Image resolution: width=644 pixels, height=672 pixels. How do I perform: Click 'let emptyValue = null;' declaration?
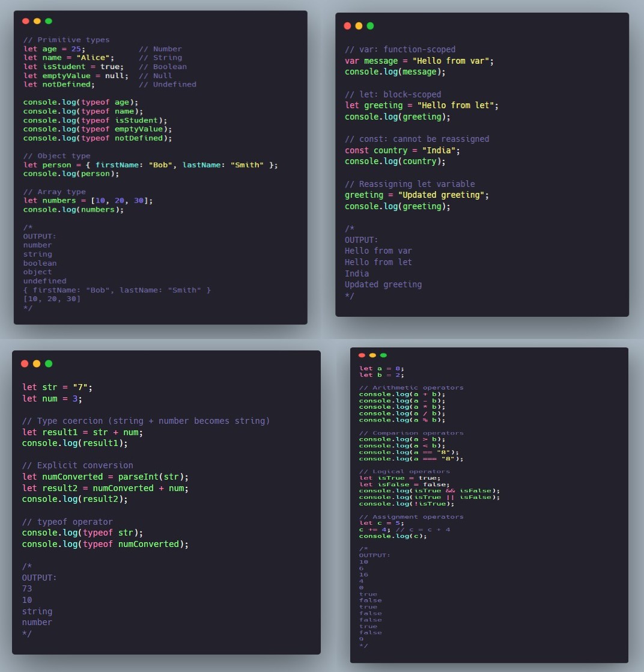(x=76, y=75)
